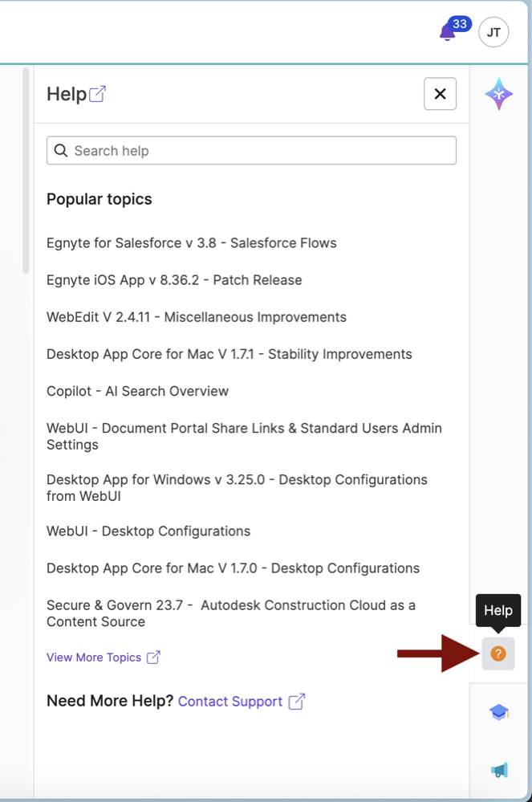
Task: Click the orange Help question mark icon
Action: [x=498, y=653]
